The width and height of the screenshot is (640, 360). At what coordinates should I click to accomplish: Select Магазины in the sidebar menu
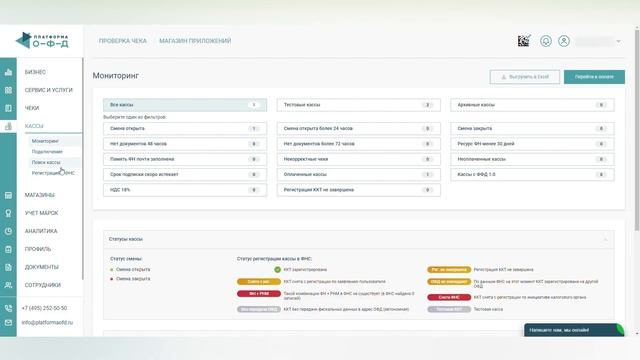click(40, 195)
